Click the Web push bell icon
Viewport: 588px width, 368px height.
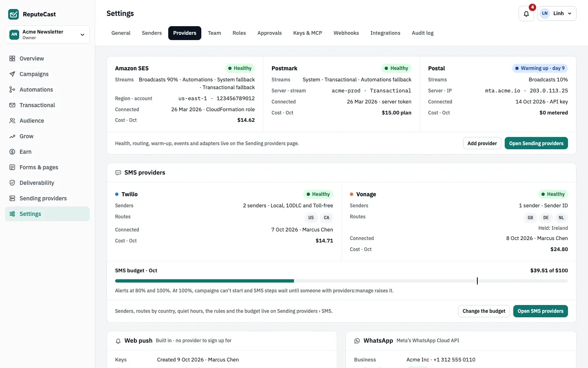tap(118, 341)
